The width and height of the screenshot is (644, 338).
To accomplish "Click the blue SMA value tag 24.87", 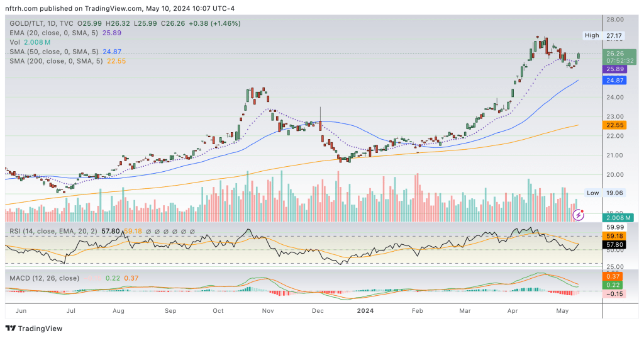I will point(613,81).
